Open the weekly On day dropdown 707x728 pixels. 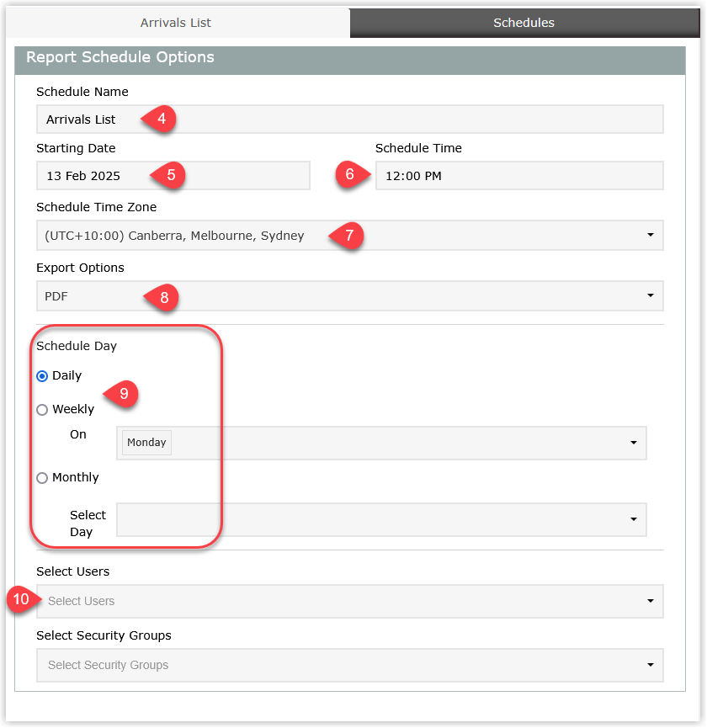[x=381, y=444]
